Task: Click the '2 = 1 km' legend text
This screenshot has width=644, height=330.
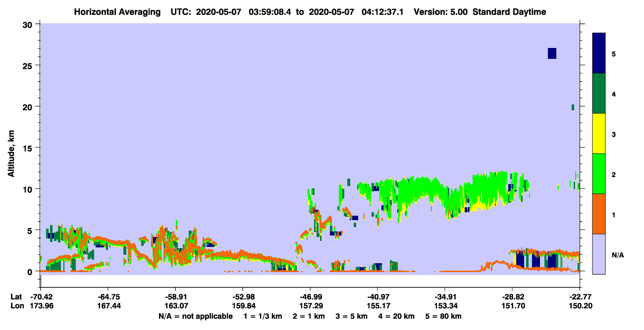Action: coord(309,316)
